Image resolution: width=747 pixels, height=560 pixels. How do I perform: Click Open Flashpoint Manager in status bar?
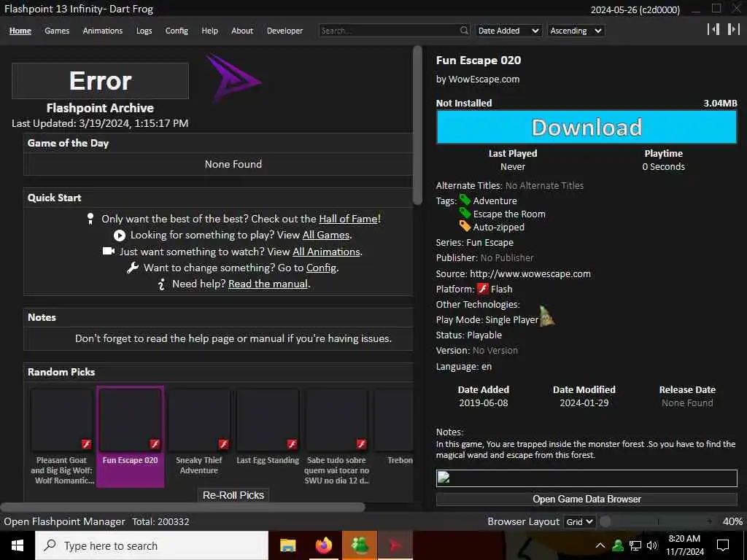point(64,521)
